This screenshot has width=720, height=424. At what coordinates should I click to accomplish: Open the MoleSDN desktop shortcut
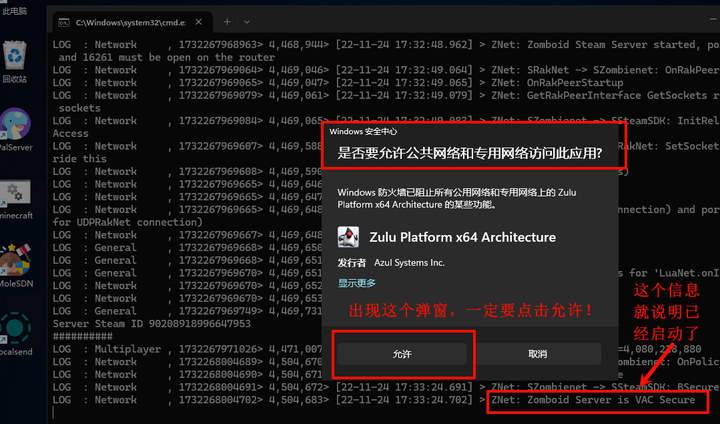(16, 266)
